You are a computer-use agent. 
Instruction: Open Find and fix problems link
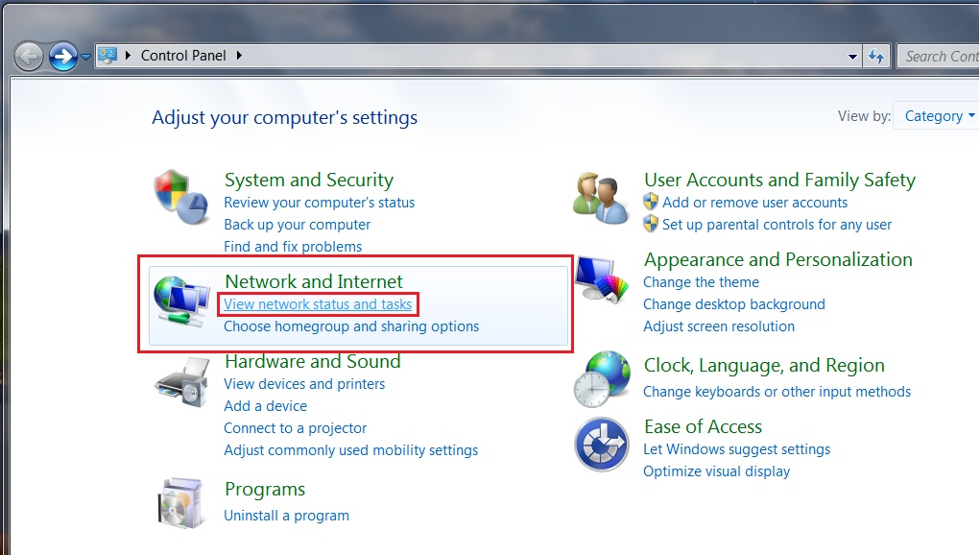(293, 246)
